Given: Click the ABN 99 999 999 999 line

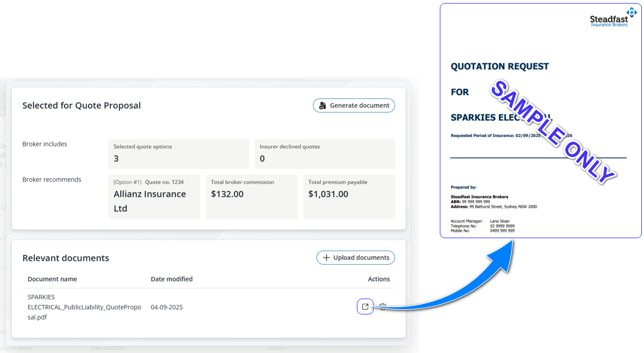Looking at the screenshot, I should point(470,202).
